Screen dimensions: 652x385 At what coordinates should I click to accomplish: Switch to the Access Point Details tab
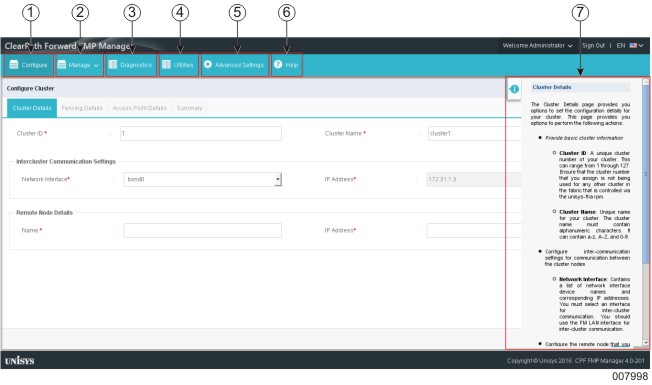(x=139, y=108)
